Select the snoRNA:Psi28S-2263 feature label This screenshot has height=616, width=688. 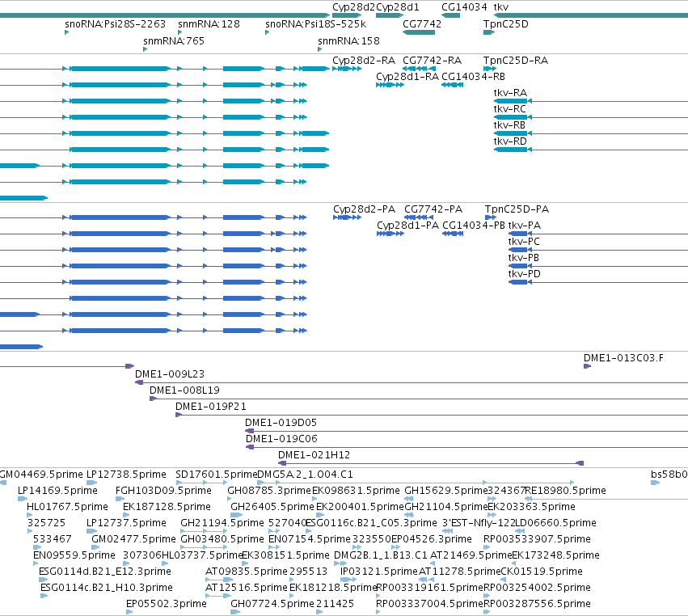(115, 24)
